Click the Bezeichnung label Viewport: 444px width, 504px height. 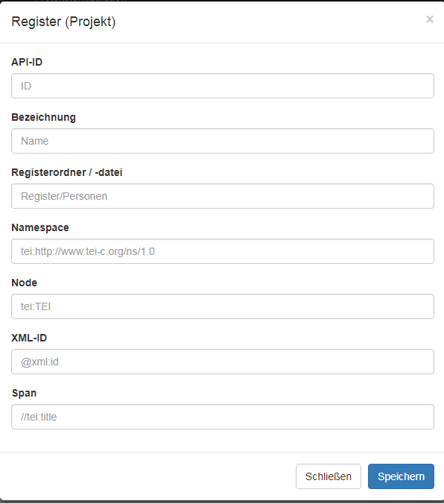(x=44, y=117)
